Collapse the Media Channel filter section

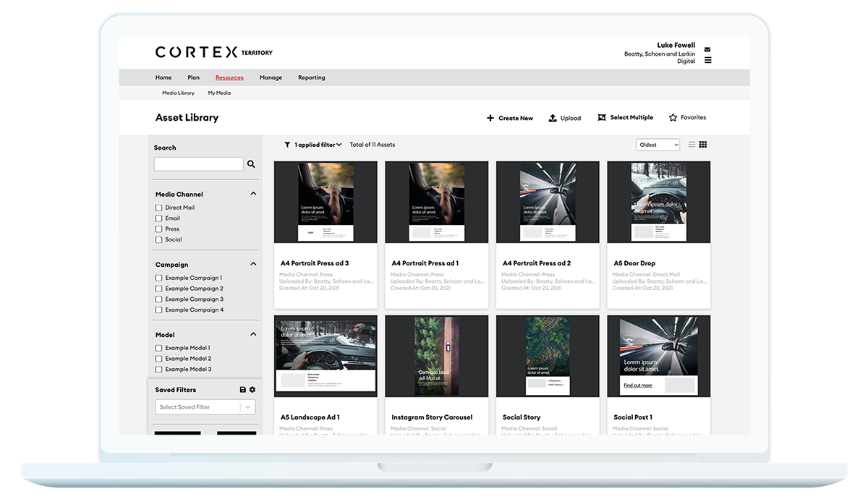pyautogui.click(x=253, y=194)
